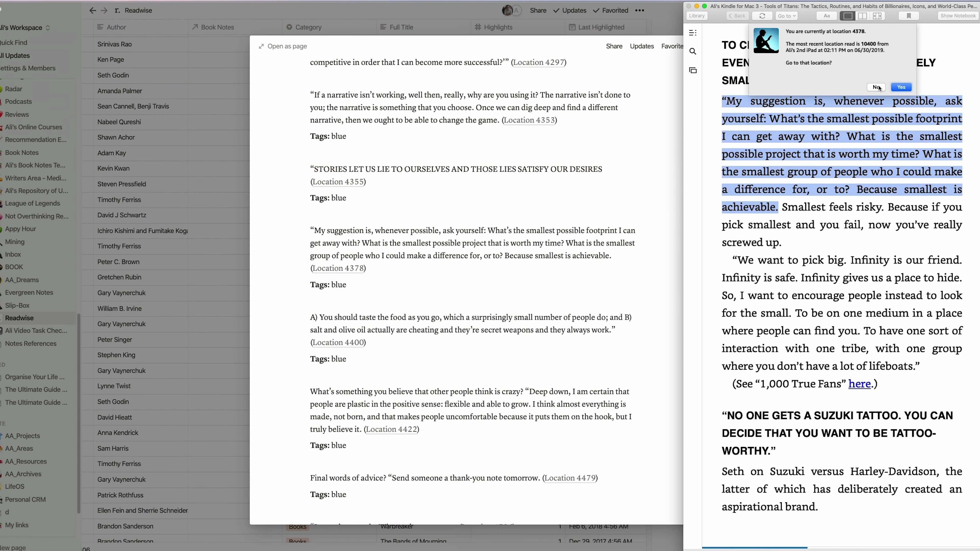Click the Kindle reading progress bar
Image resolution: width=980 pixels, height=551 pixels.
[x=841, y=548]
